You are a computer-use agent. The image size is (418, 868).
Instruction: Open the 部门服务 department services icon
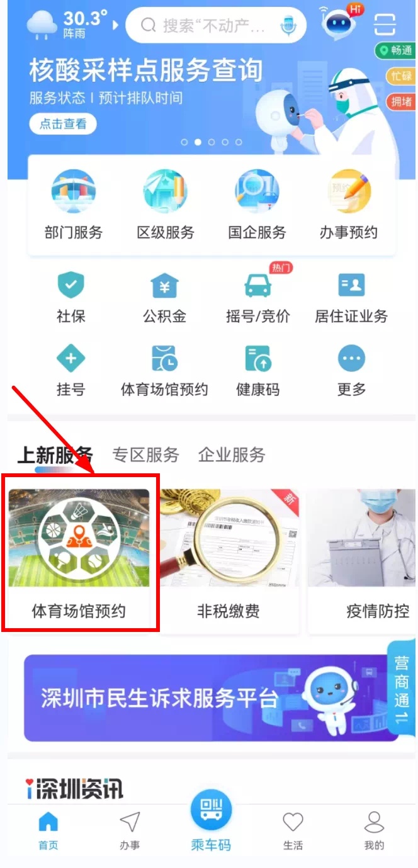(74, 191)
